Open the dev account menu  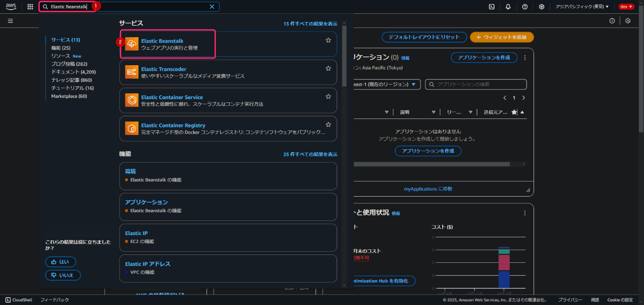coord(626,7)
